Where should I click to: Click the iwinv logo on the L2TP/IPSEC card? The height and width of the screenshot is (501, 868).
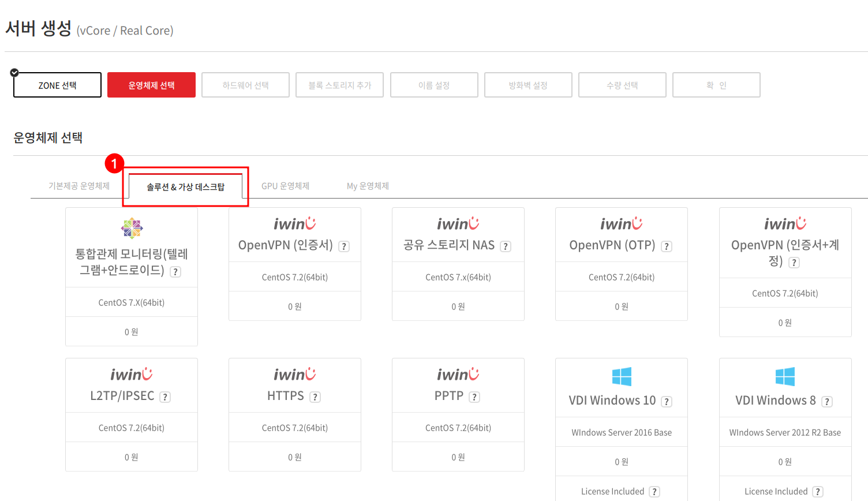point(132,374)
